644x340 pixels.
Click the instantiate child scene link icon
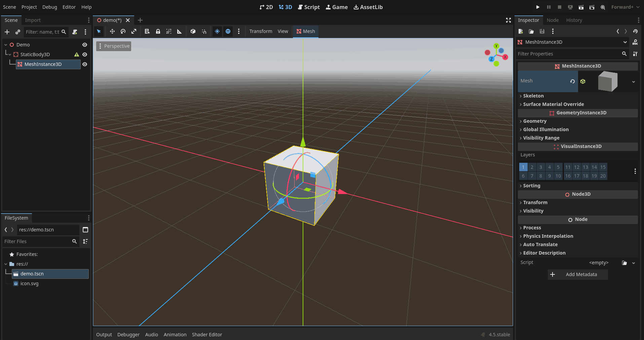pos(18,32)
